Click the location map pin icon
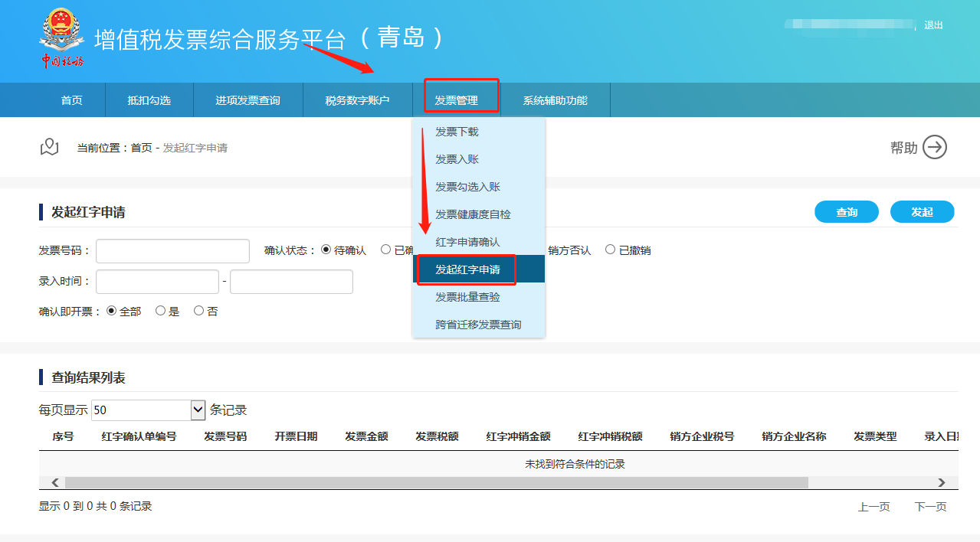The width and height of the screenshot is (980, 542). 50,147
